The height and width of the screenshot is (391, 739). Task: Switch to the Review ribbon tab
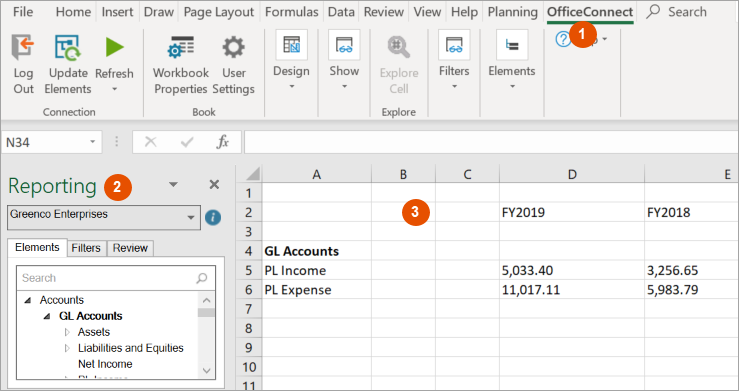tap(384, 12)
